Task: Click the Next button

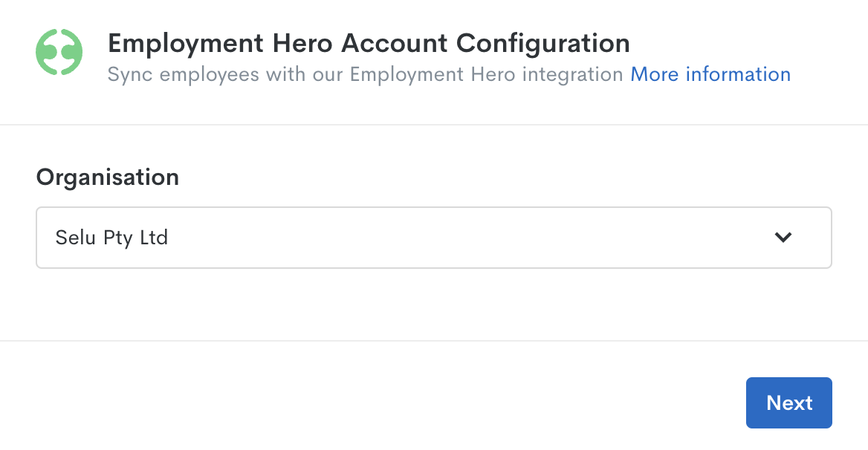Action: pyautogui.click(x=788, y=402)
